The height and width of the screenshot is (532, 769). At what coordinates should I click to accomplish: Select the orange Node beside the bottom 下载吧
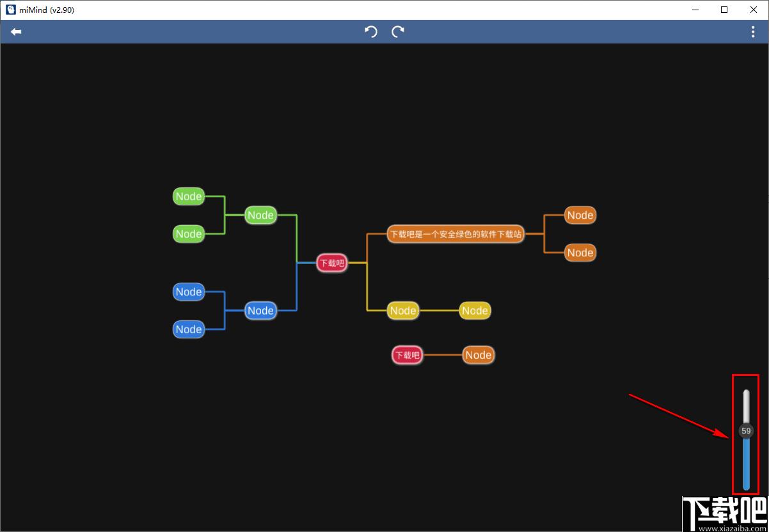click(479, 355)
